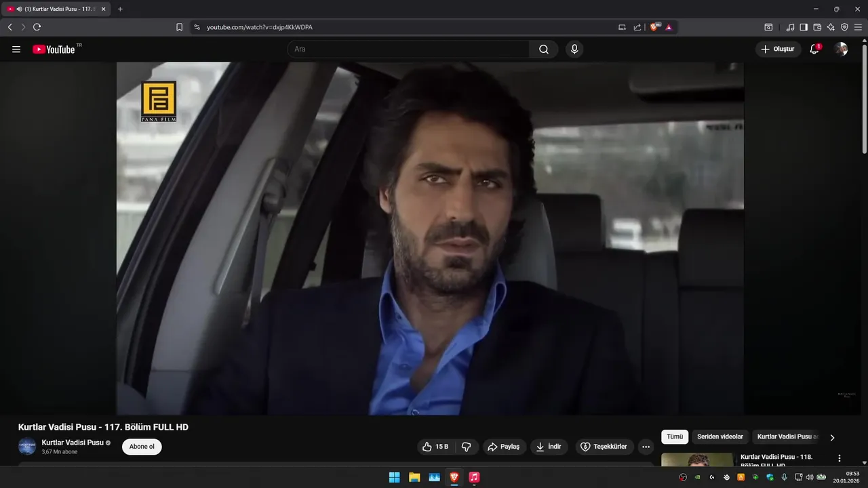Go back with the browser back arrow

(x=9, y=27)
